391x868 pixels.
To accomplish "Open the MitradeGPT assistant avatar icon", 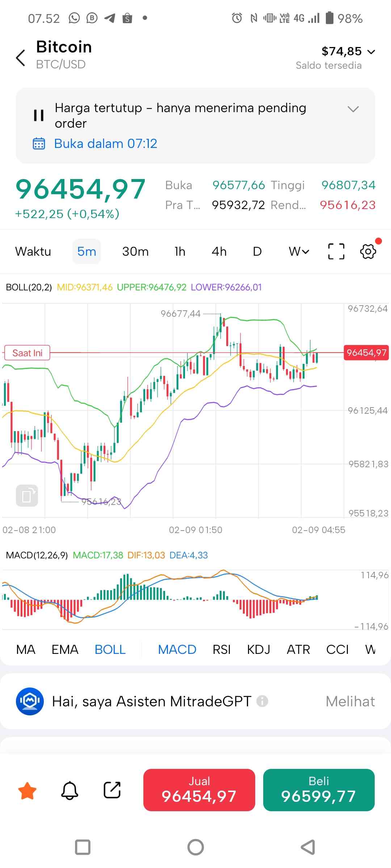I will tap(30, 701).
